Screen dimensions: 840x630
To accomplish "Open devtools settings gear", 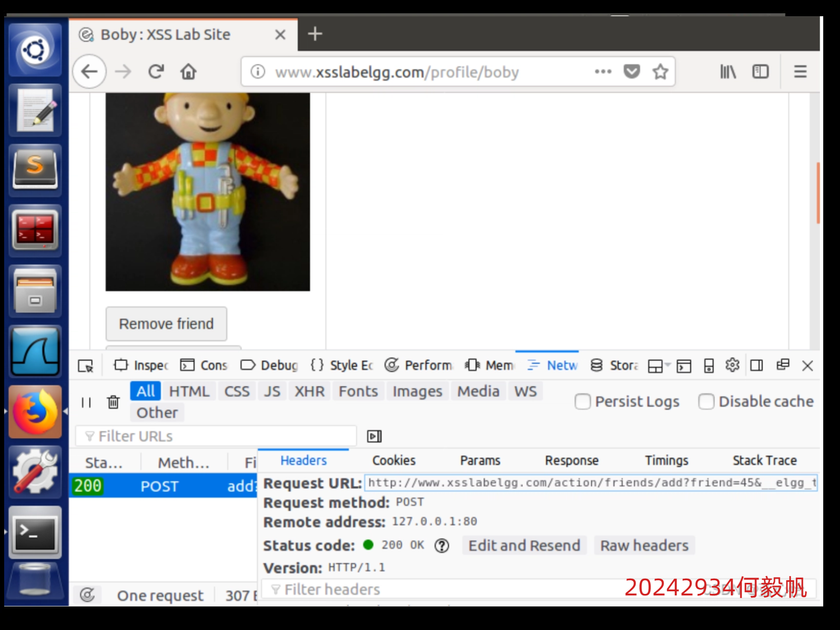I will pos(733,365).
